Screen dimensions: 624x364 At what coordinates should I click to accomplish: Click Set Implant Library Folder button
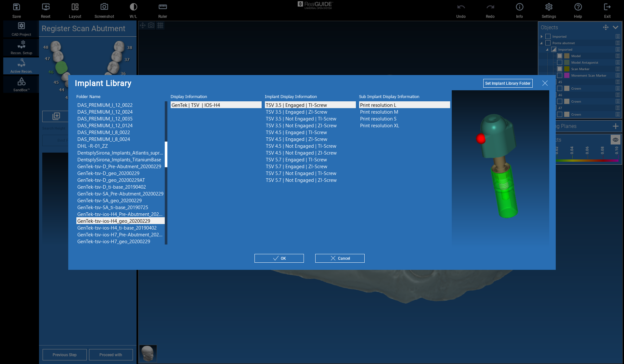(508, 83)
